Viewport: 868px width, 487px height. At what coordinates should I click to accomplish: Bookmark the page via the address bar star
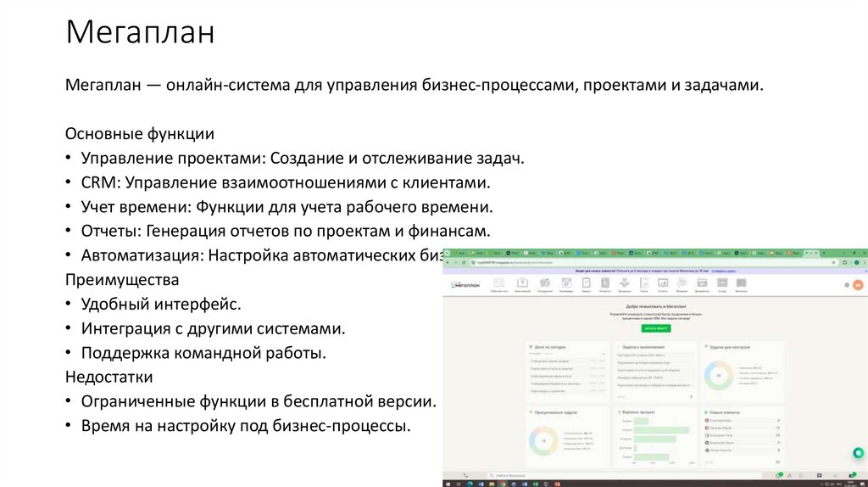coord(834,262)
